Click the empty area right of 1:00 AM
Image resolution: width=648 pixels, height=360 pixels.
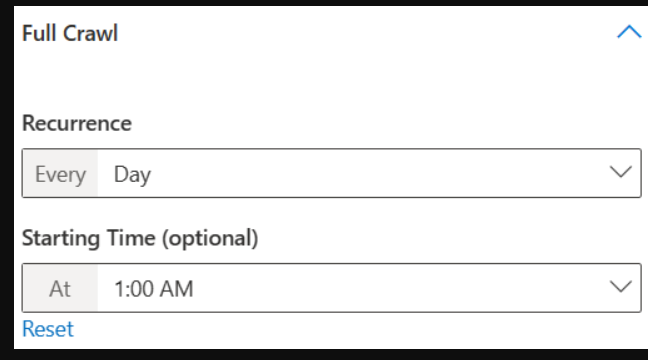(401, 288)
